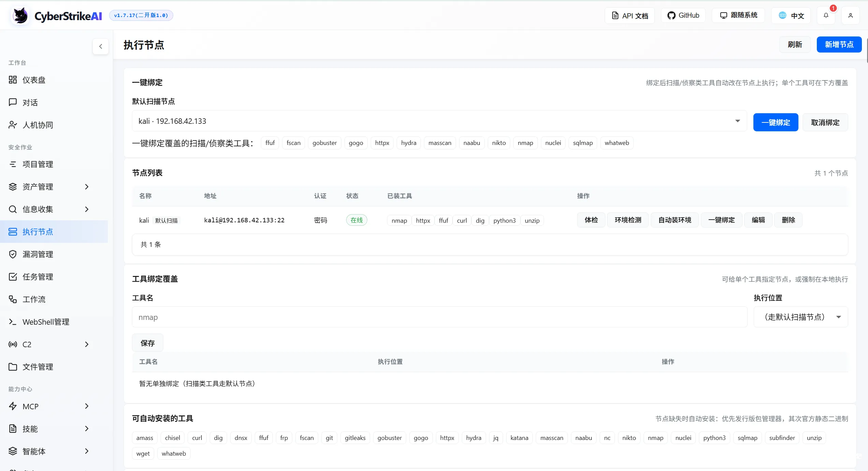Open WebShell管理 in the sidebar
The image size is (868, 471).
[54, 322]
